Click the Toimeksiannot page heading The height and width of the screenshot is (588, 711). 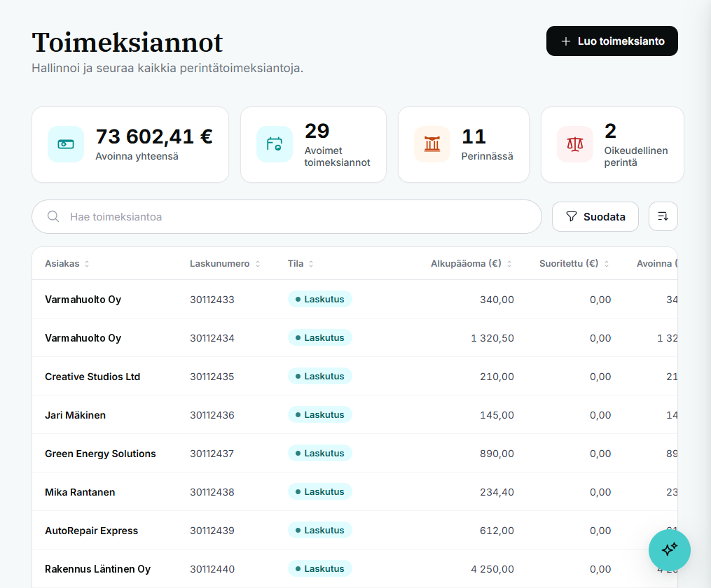coord(127,43)
